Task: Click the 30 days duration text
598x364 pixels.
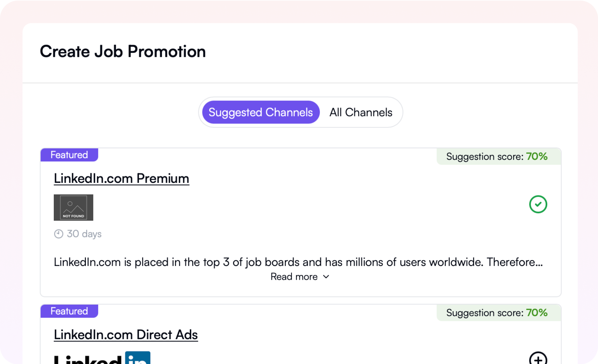Action: [x=84, y=234]
